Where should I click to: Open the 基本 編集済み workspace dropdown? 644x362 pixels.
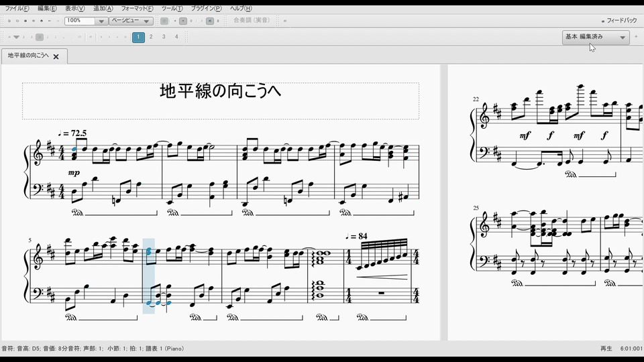coord(596,37)
